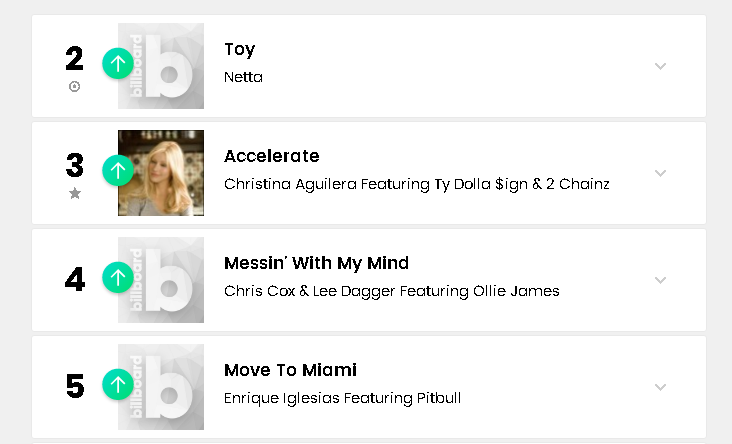This screenshot has height=444, width=732.
Task: Click the up arrow for Messin' With My Mind
Action: coord(118,277)
